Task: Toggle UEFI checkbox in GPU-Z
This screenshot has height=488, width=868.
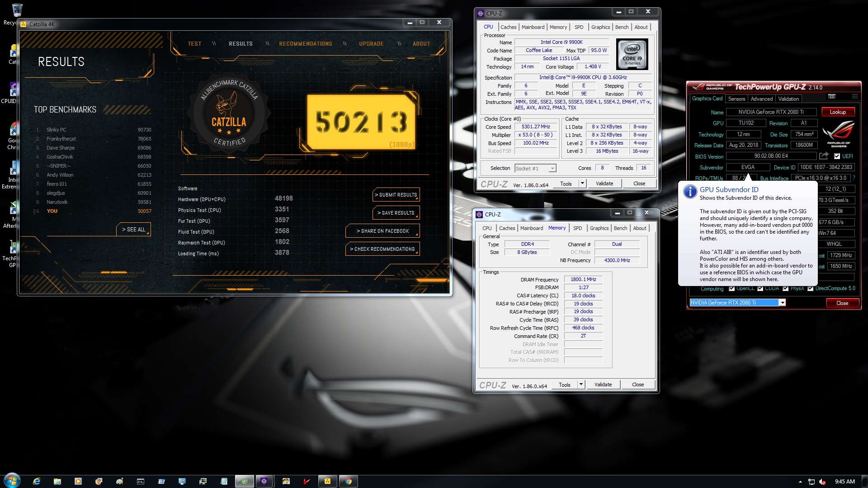Action: pos(837,156)
